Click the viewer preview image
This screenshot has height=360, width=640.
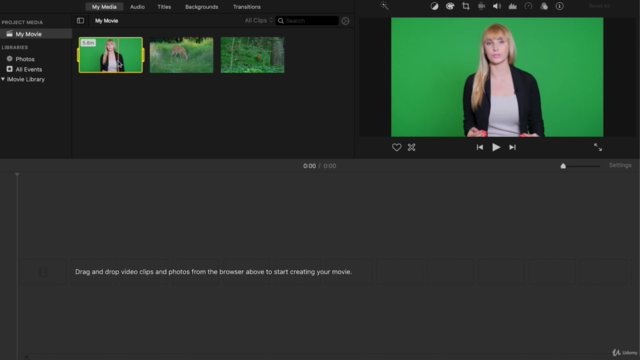(497, 77)
